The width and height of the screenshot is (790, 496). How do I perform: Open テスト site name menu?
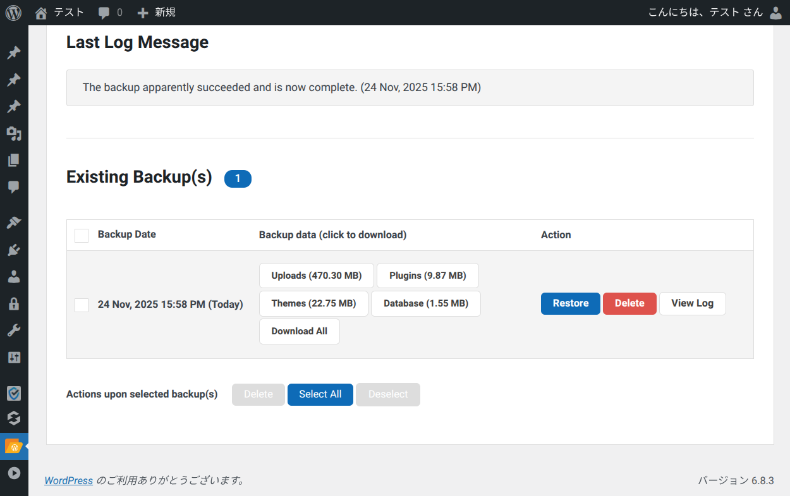pyautogui.click(x=69, y=12)
